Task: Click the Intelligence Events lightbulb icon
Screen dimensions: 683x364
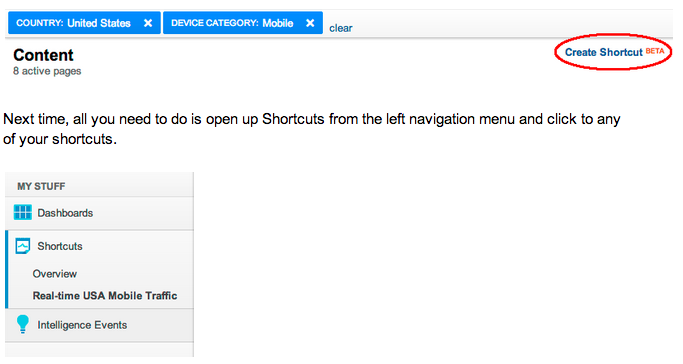Action: [x=22, y=324]
